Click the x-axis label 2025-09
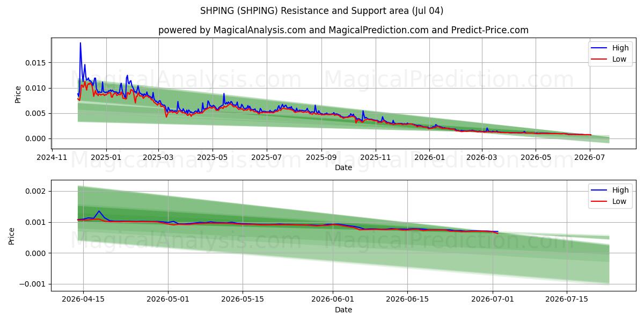Image resolution: width=644 pixels, height=322 pixels. (x=321, y=157)
